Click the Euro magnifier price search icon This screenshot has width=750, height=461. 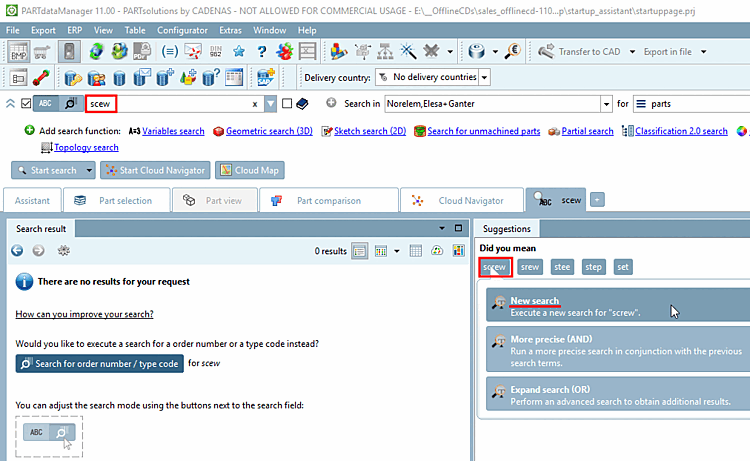point(512,51)
